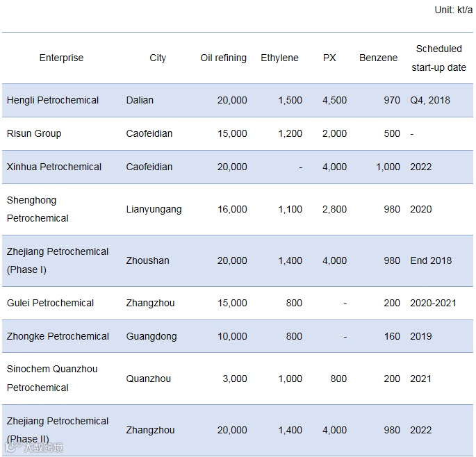Select the oil refining value 3,000
Viewport: 476px width, 457px height.
(x=235, y=379)
